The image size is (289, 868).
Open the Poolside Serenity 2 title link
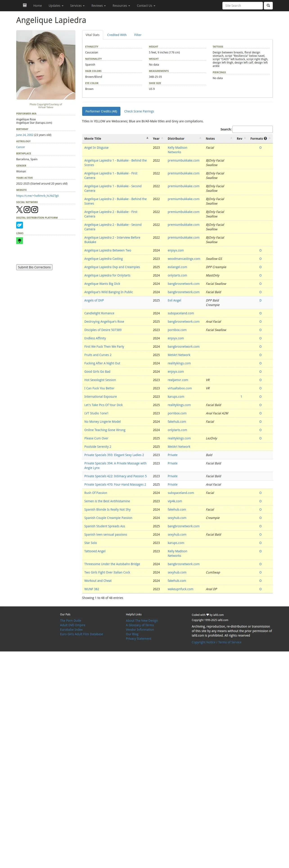97,446
